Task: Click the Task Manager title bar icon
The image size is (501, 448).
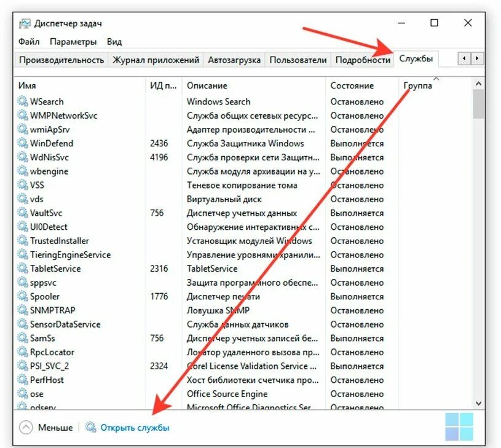Action: (x=25, y=23)
